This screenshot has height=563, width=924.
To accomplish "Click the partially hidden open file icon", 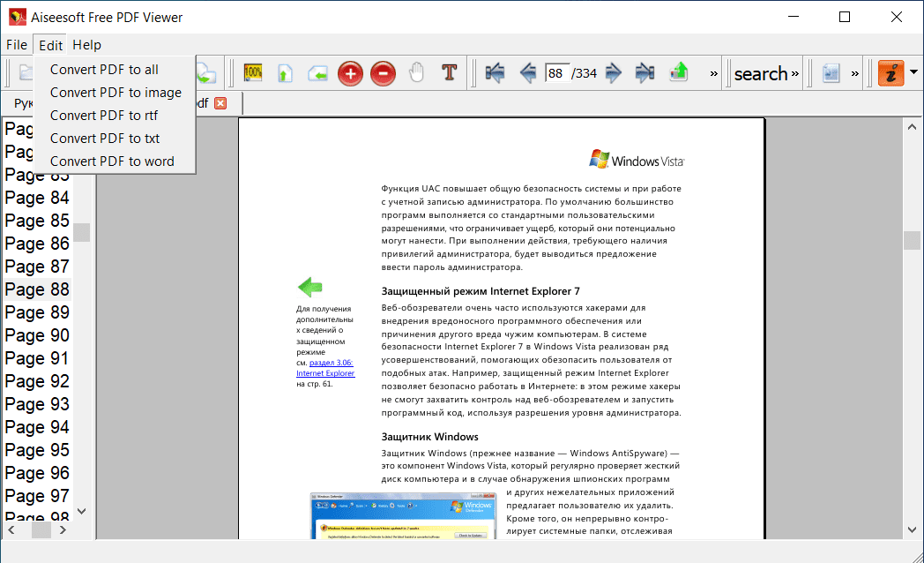I will 26,73.
